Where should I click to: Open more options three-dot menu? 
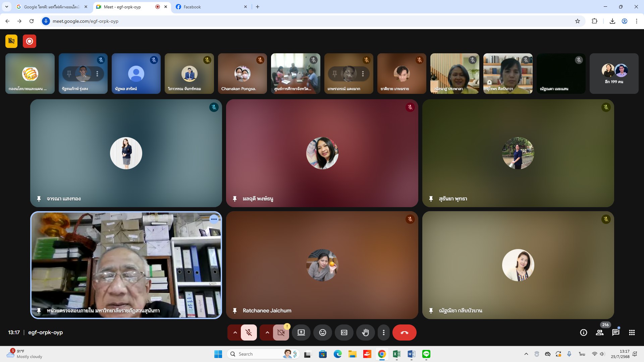click(383, 333)
